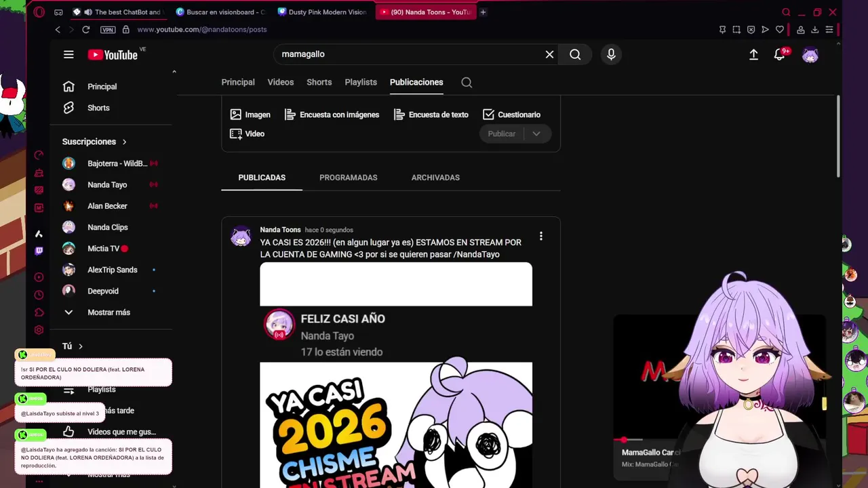Open Opera sidebar settings gear
This screenshot has height=488, width=868.
pos(39,330)
